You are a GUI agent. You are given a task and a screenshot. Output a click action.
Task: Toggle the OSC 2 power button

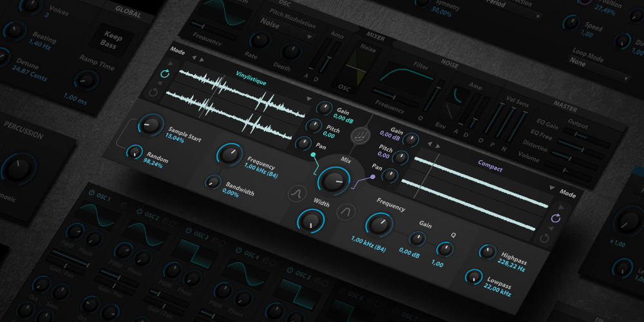(139, 211)
